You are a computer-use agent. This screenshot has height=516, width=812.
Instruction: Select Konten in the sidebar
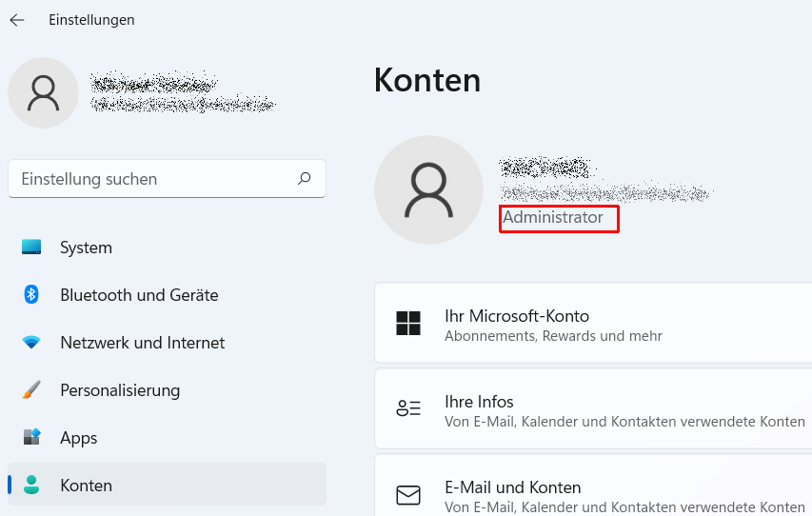click(167, 485)
